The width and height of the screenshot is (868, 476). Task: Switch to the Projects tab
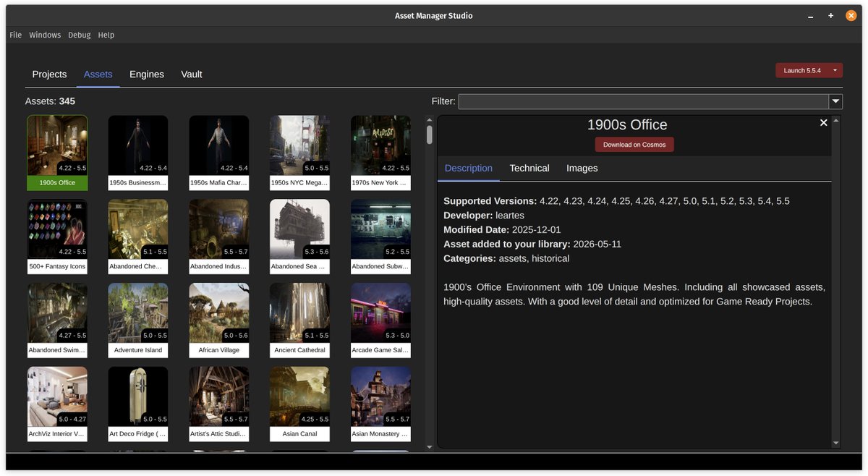click(x=49, y=75)
